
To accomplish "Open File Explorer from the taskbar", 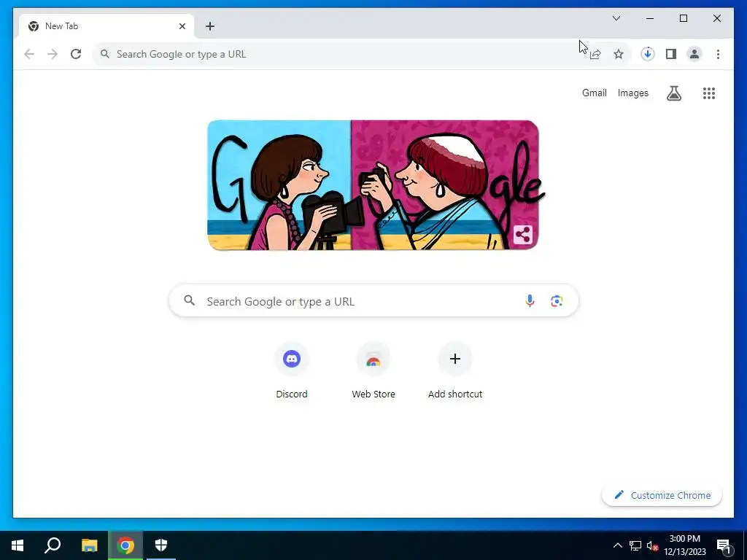I will (89, 545).
